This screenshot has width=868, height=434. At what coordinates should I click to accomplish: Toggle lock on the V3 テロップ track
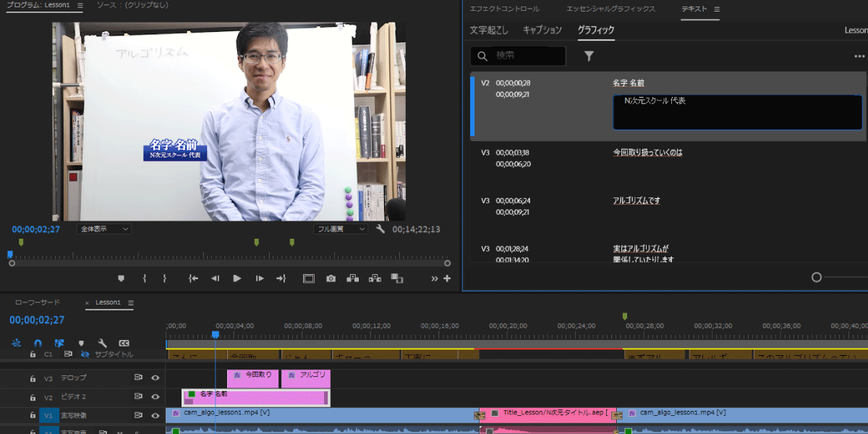tap(33, 378)
